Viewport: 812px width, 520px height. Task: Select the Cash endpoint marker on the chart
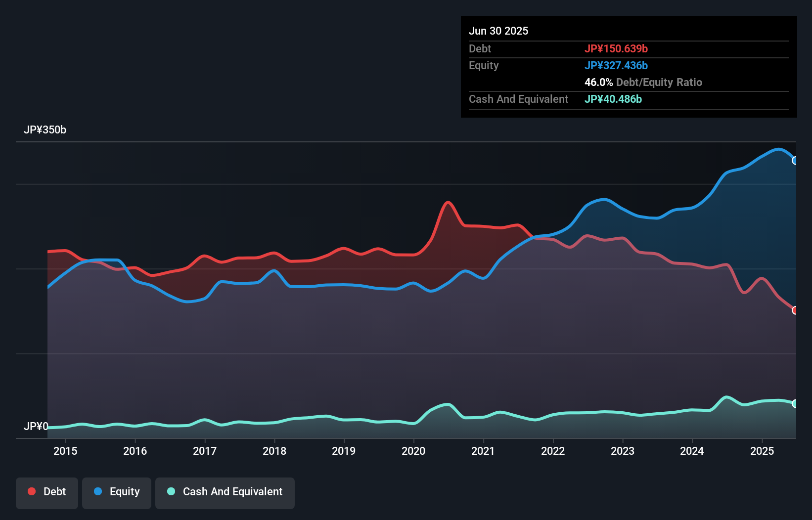(795, 404)
